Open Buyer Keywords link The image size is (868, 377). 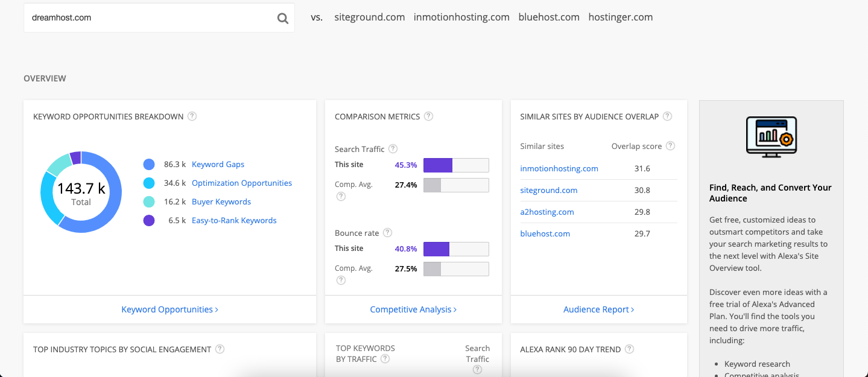[221, 201]
